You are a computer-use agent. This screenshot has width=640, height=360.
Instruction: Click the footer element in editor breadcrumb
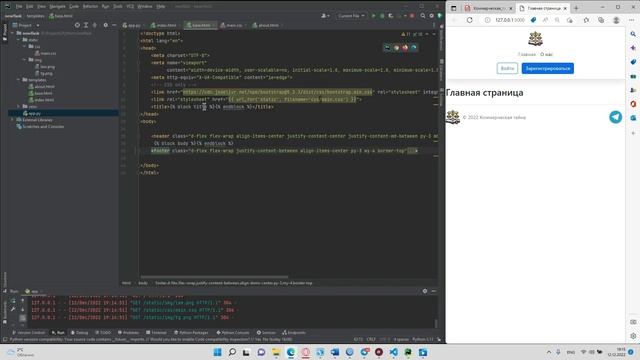[234, 283]
